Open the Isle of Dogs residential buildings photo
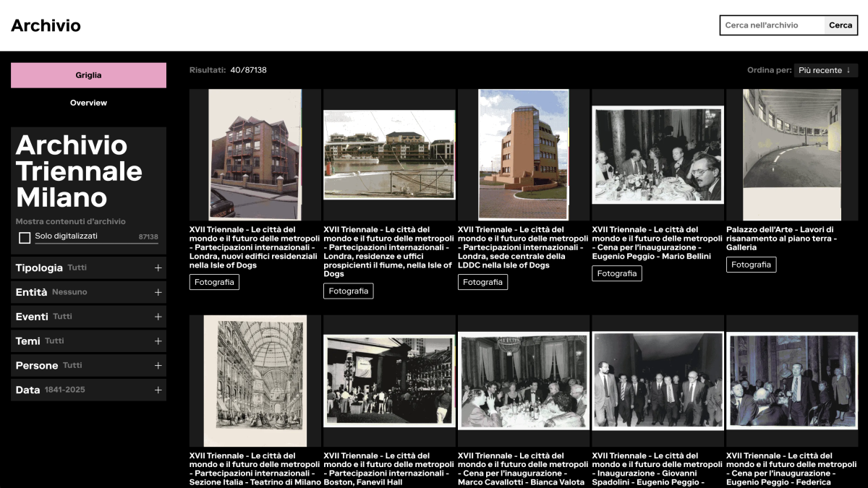 [x=255, y=154]
